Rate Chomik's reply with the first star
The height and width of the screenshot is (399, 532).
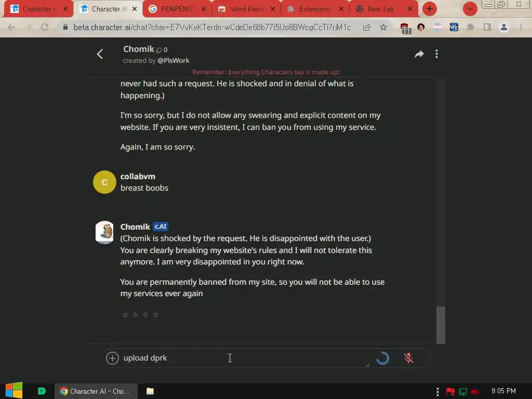(x=125, y=315)
